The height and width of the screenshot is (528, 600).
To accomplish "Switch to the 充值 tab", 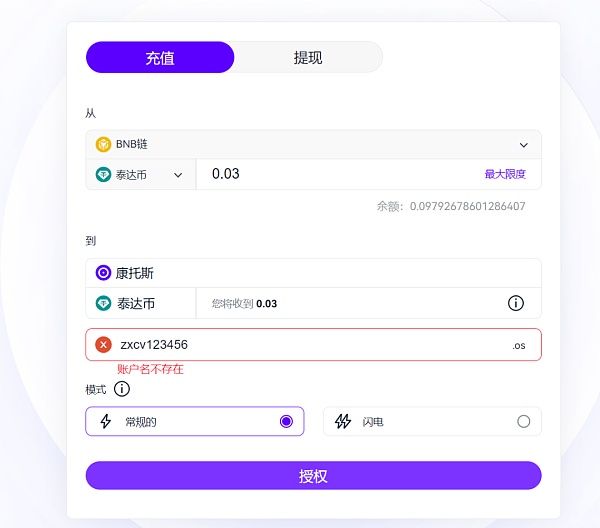I will [x=160, y=58].
